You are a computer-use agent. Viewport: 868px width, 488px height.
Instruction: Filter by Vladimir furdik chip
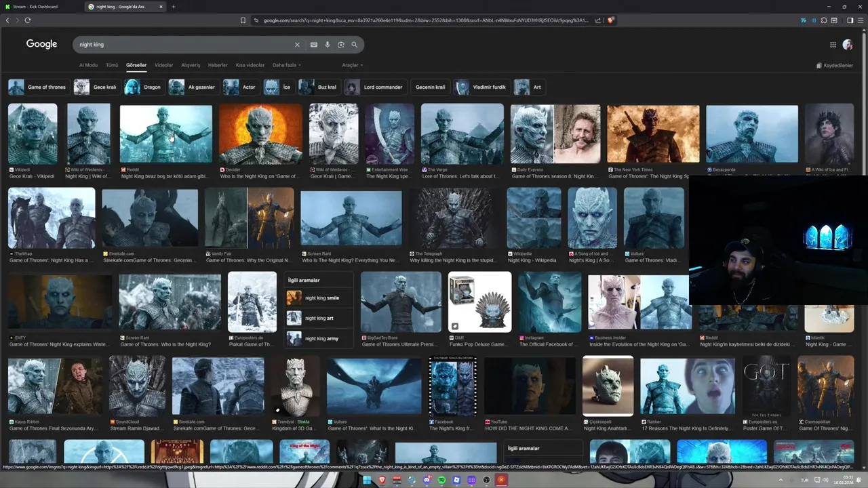pos(481,87)
